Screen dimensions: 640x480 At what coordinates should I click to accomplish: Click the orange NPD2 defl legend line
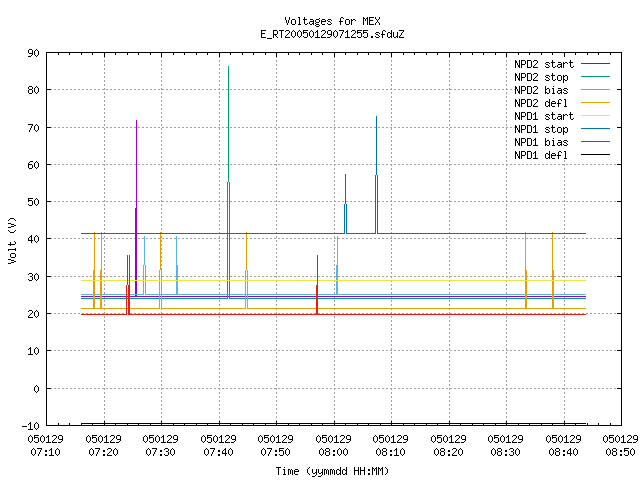click(x=595, y=102)
